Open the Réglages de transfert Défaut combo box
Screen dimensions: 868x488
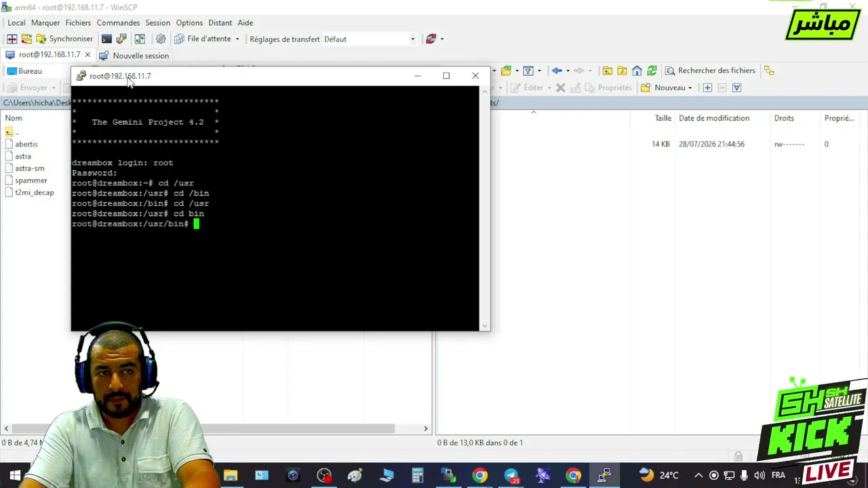(370, 39)
